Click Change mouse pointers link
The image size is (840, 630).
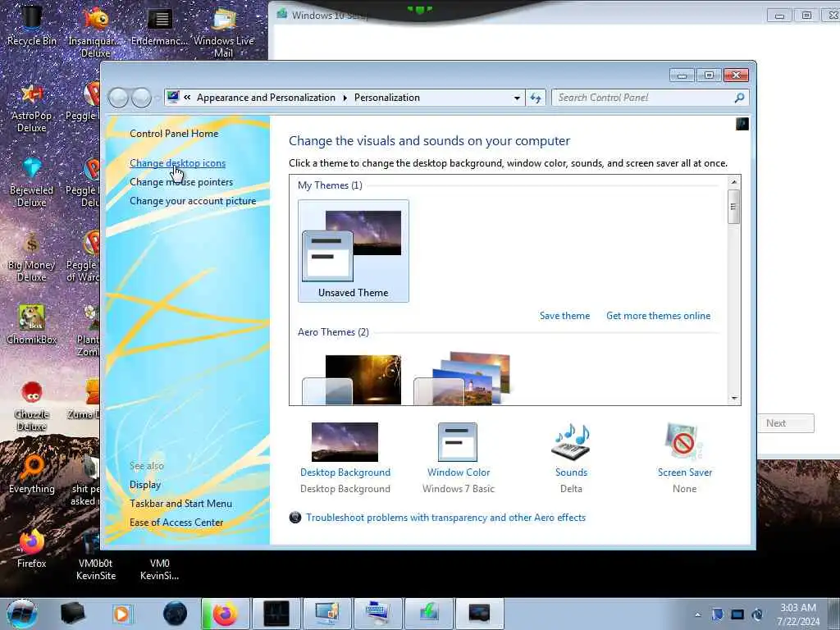(181, 182)
